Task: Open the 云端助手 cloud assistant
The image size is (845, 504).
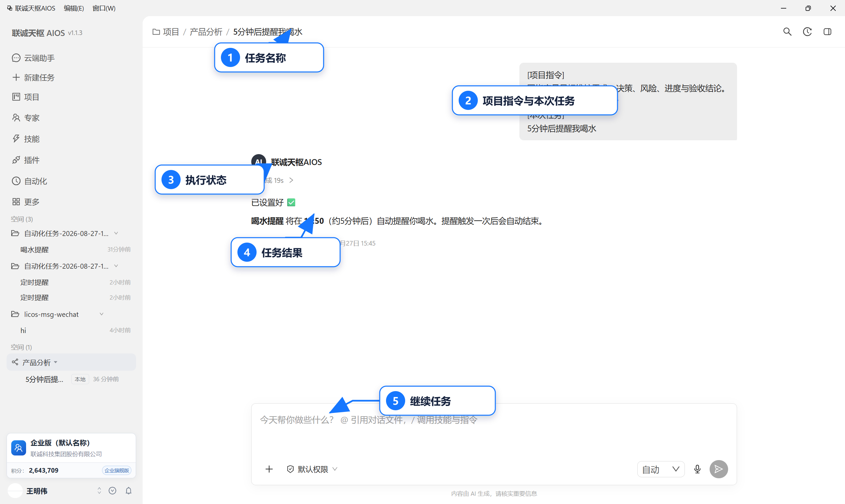Action: click(33, 58)
